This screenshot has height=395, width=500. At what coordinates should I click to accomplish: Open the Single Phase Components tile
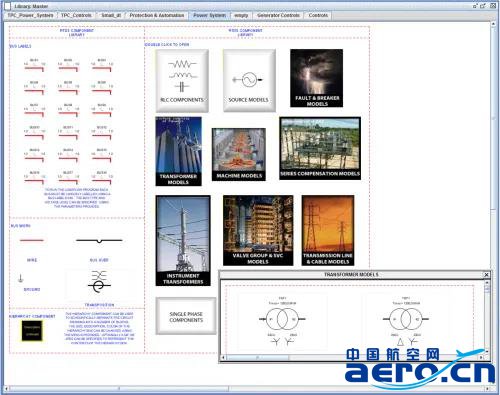coord(186,316)
